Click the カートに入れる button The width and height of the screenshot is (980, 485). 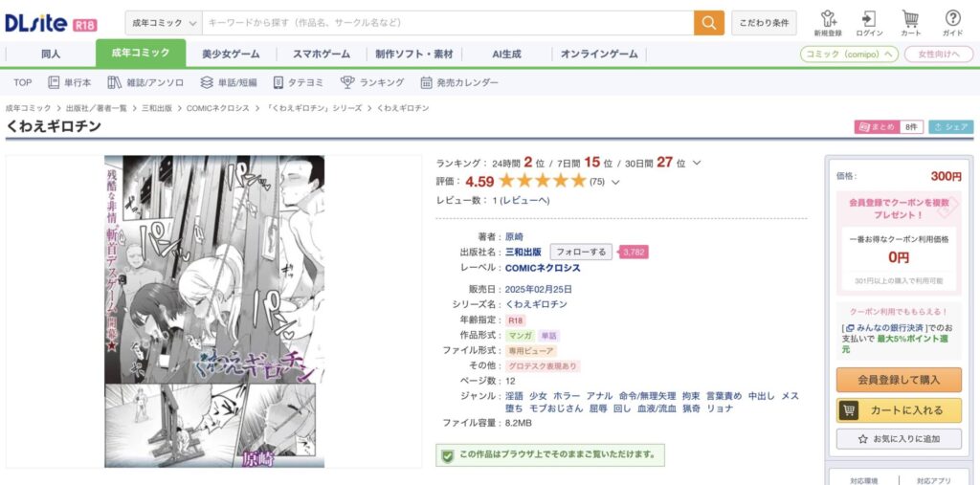tap(899, 410)
